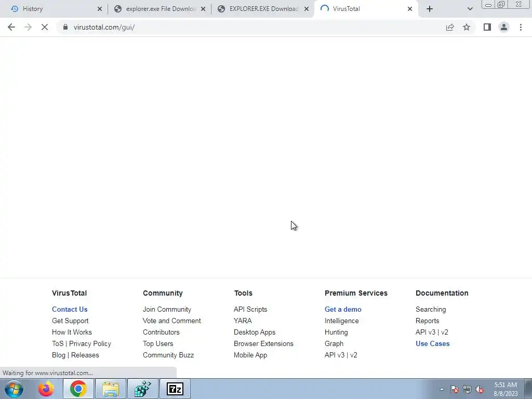Switch to EXPLORER.EXE Download tab

pyautogui.click(x=263, y=9)
